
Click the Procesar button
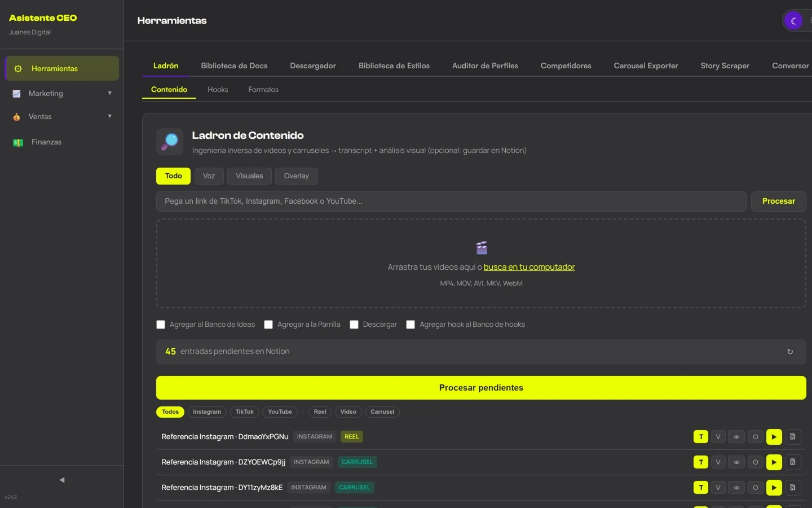point(778,202)
